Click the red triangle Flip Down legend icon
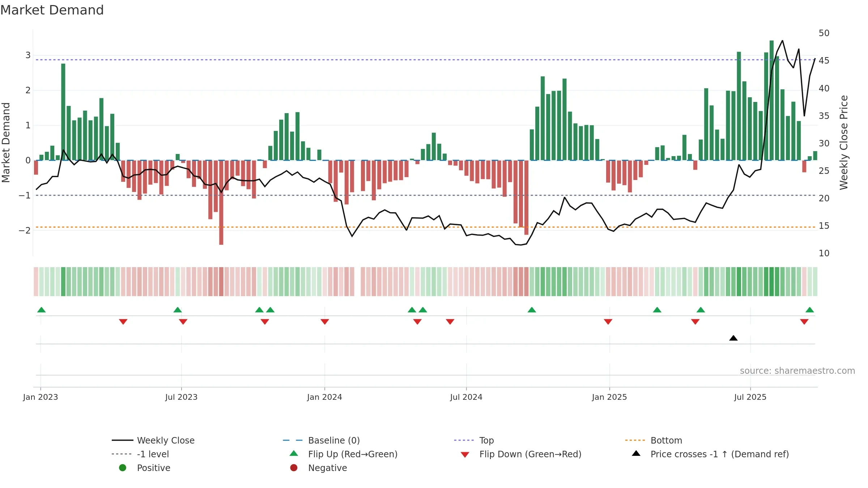Image resolution: width=868 pixels, height=488 pixels. pyautogui.click(x=465, y=455)
